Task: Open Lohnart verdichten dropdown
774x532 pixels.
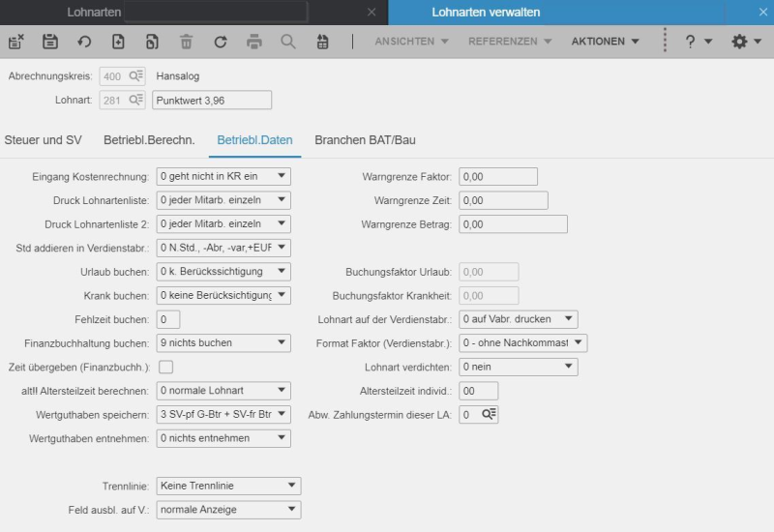Action: [x=519, y=367]
